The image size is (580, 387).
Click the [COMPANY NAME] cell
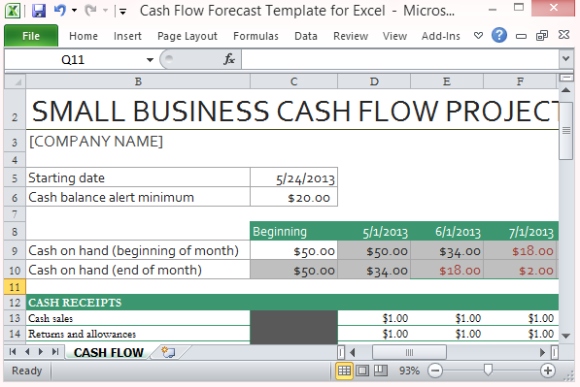click(138, 141)
